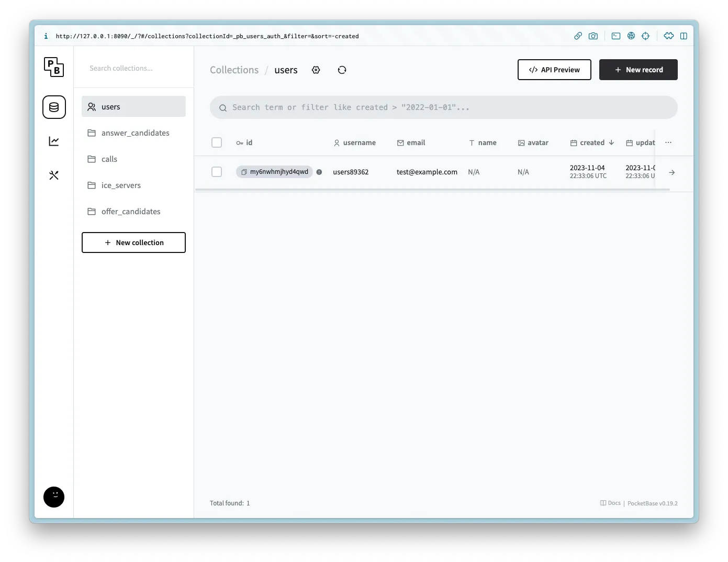This screenshot has height=562, width=728.
Task: Copy record id my6nwhmjhyd4qwd
Action: point(244,172)
